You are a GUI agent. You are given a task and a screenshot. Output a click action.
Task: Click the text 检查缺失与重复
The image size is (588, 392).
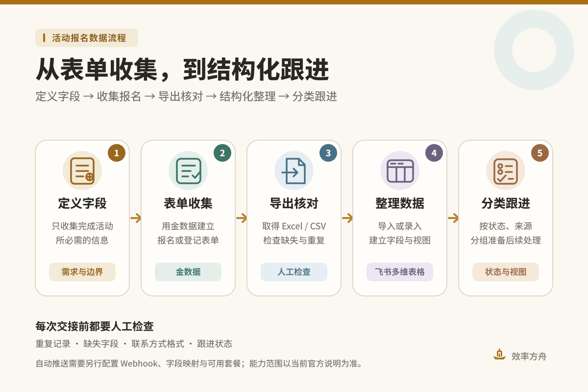click(x=294, y=241)
